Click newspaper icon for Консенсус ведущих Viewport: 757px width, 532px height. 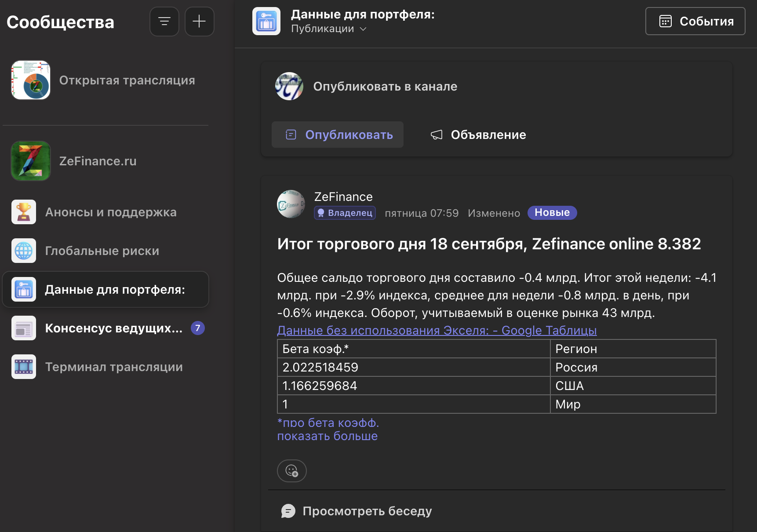pyautogui.click(x=24, y=328)
